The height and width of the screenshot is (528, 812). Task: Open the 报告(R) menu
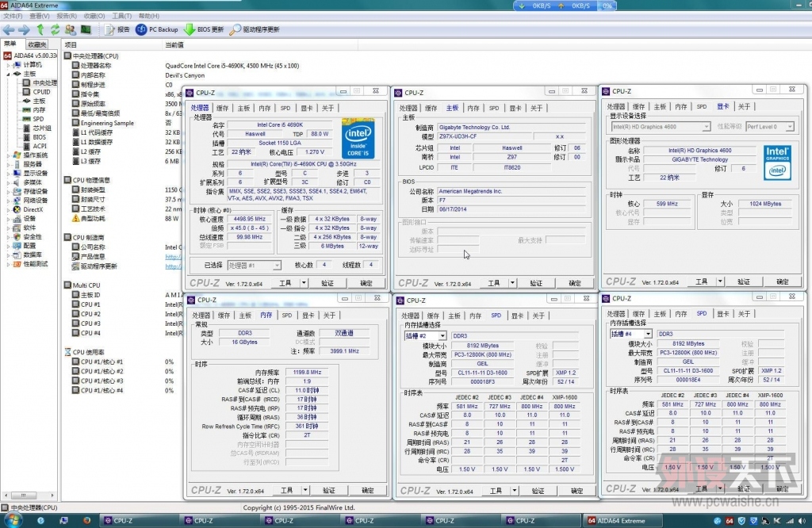coord(67,16)
